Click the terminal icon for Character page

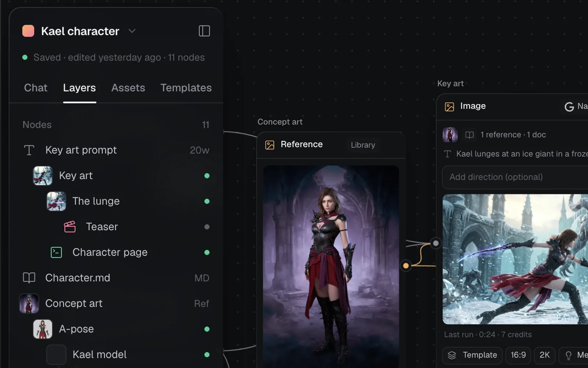point(56,252)
